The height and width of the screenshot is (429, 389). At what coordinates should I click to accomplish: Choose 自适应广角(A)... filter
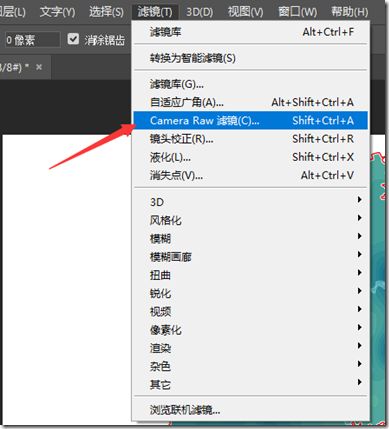tap(251, 102)
